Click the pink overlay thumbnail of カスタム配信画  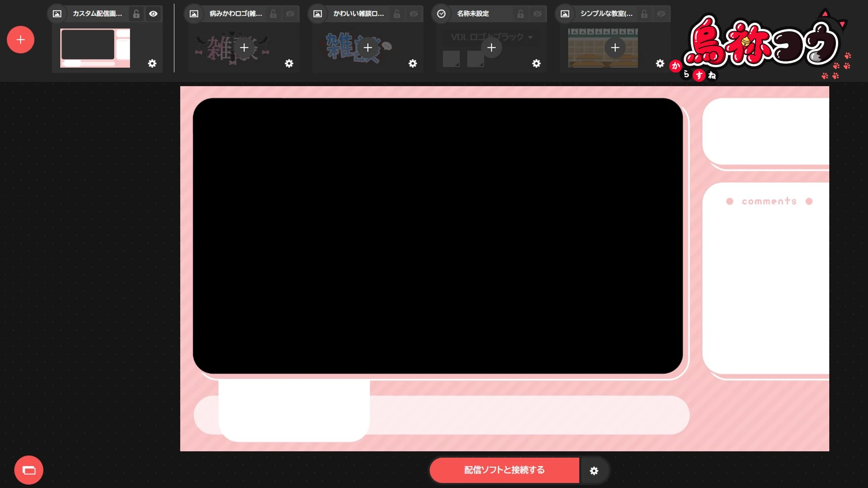(95, 48)
